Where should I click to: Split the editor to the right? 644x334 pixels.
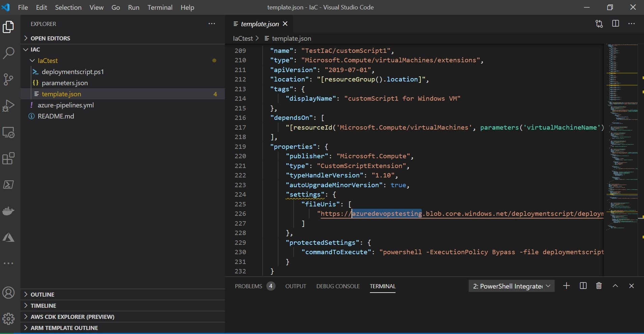(615, 24)
